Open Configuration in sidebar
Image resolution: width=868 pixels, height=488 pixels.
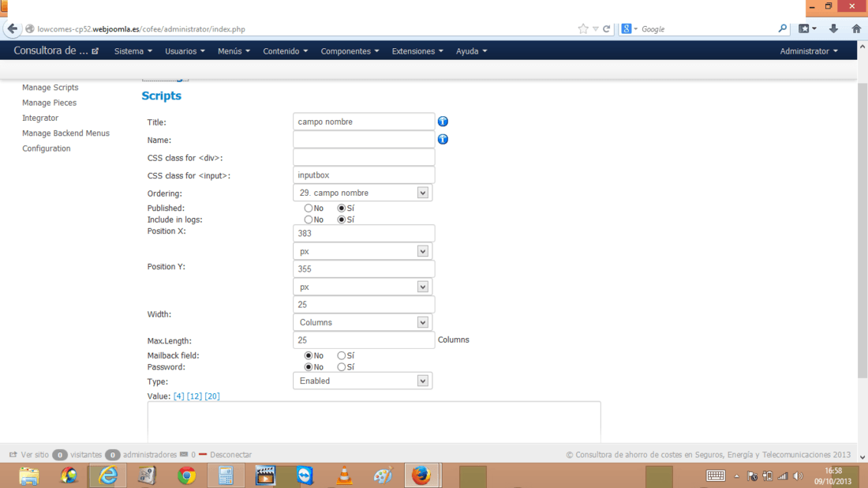pos(47,148)
